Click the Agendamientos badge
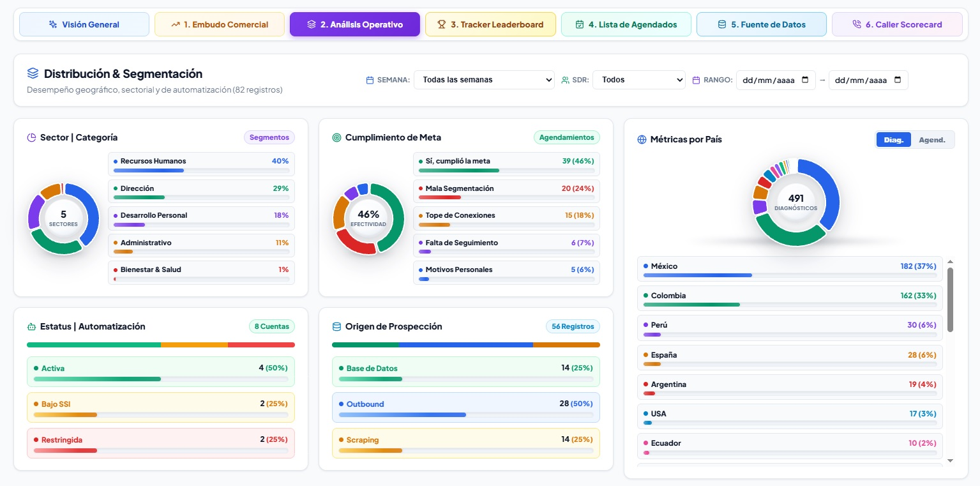Image resolution: width=980 pixels, height=486 pixels. [567, 137]
